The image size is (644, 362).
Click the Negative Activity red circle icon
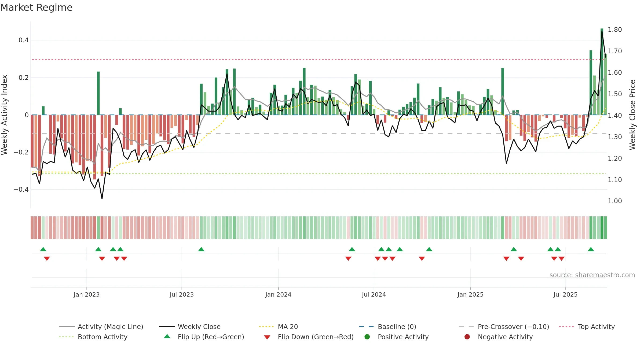(467, 337)
